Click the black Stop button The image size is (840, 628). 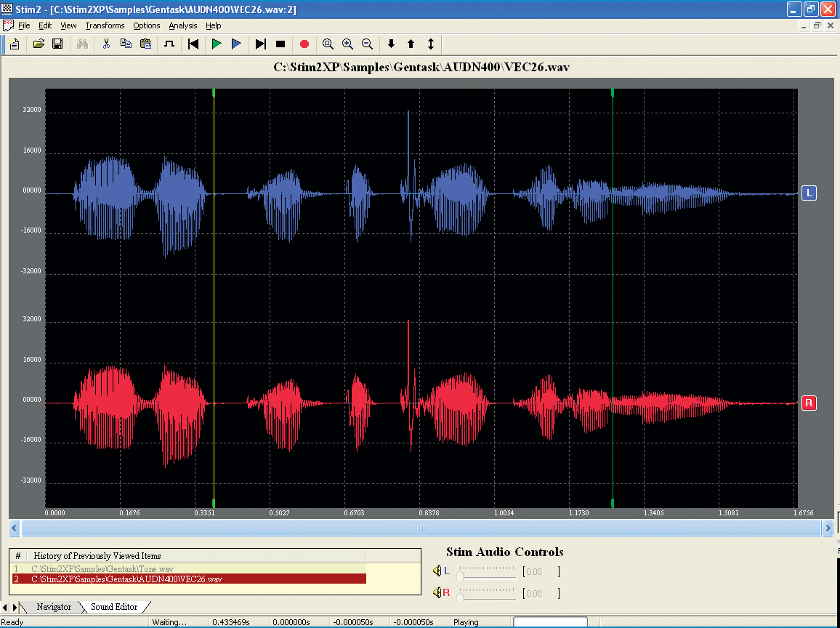(280, 44)
